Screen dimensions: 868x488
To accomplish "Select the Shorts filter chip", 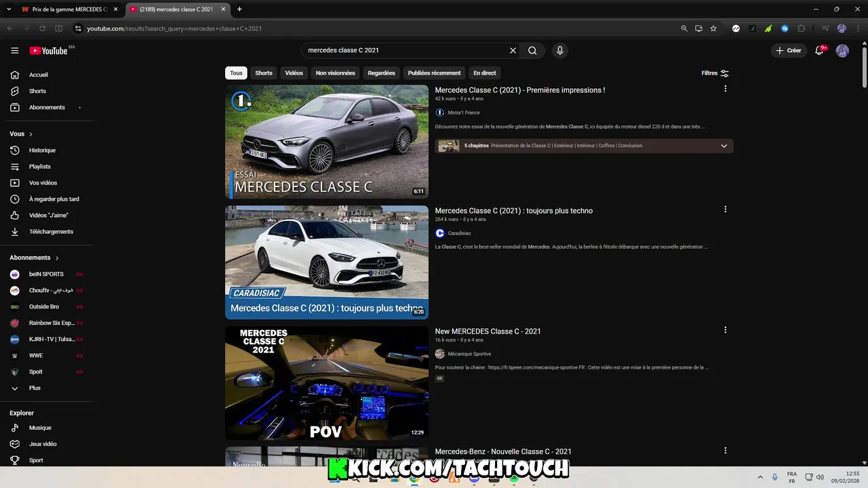I will click(264, 73).
